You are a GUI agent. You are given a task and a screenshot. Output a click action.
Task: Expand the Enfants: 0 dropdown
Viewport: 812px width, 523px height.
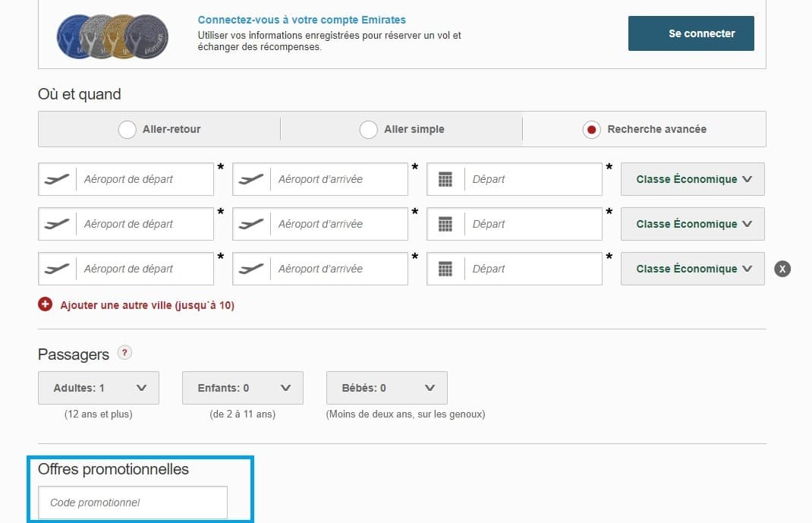point(243,388)
